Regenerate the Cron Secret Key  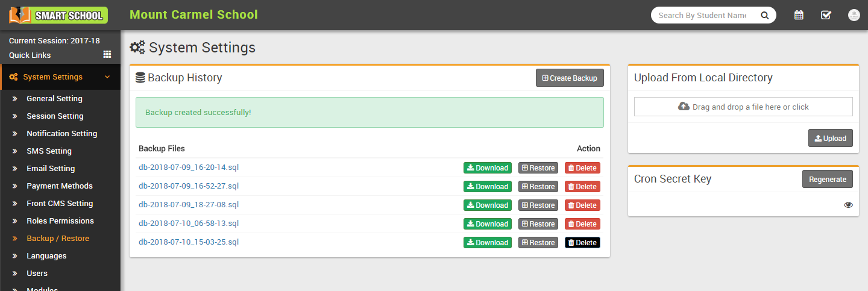(x=827, y=179)
